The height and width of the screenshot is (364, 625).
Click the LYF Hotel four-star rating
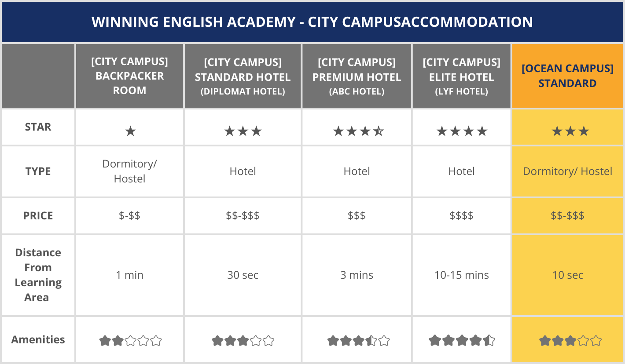(462, 131)
